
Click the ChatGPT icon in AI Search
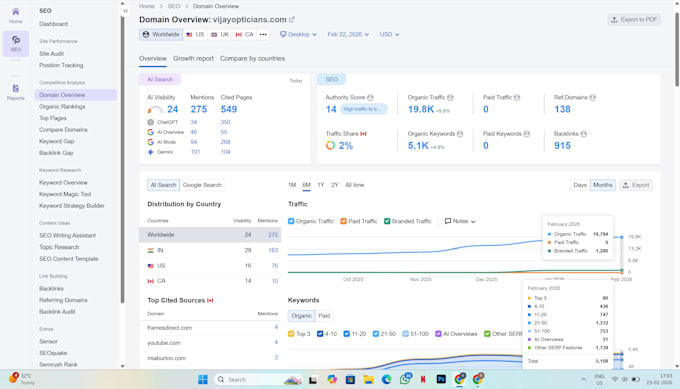click(x=150, y=122)
